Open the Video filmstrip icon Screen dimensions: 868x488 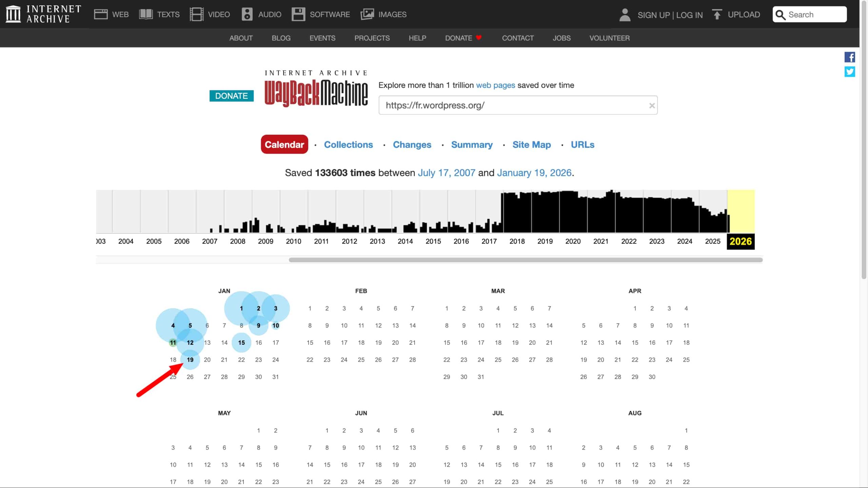pyautogui.click(x=197, y=14)
